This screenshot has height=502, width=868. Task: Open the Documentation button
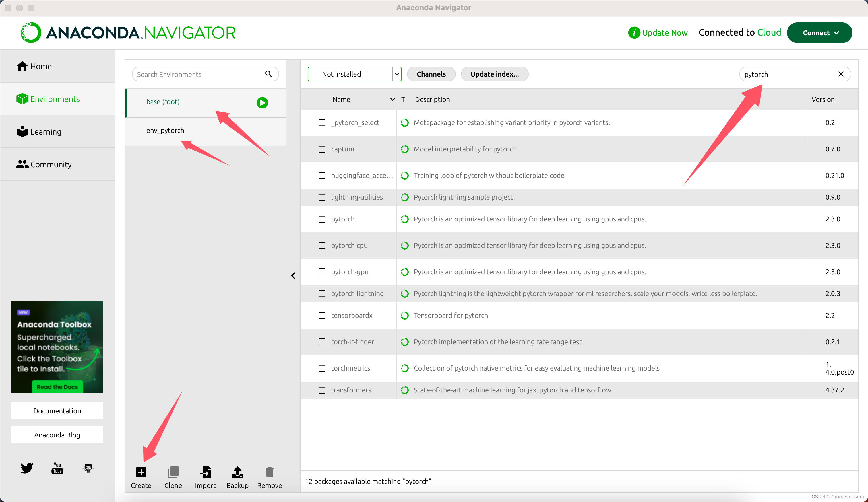pos(57,411)
